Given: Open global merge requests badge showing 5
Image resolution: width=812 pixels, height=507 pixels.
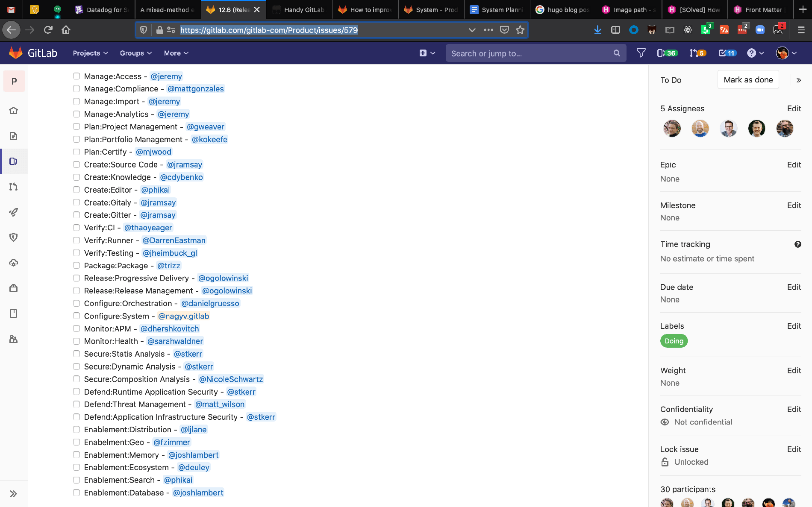Looking at the screenshot, I should 697,53.
